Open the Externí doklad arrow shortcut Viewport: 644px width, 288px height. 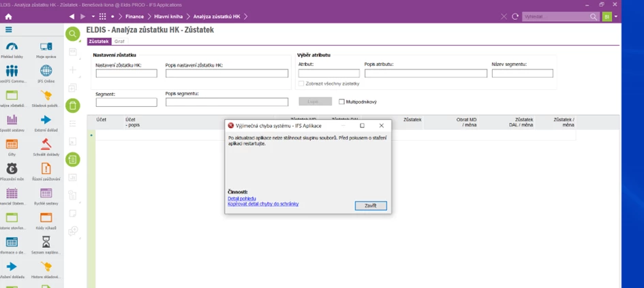click(x=46, y=123)
